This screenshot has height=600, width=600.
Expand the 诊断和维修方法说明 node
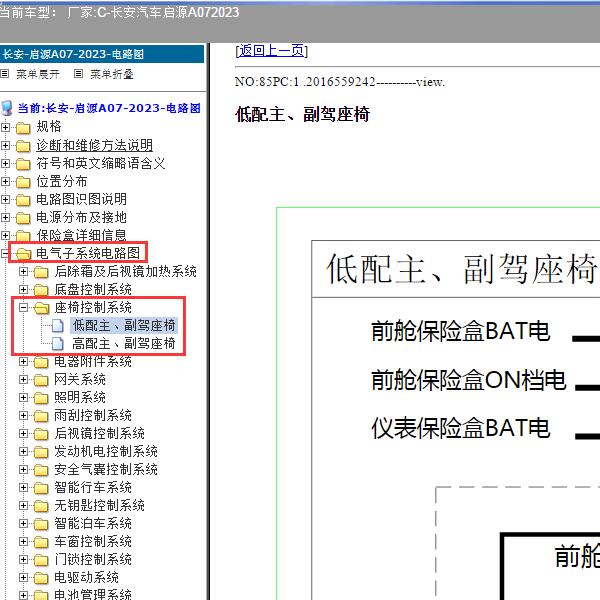pos(5,145)
